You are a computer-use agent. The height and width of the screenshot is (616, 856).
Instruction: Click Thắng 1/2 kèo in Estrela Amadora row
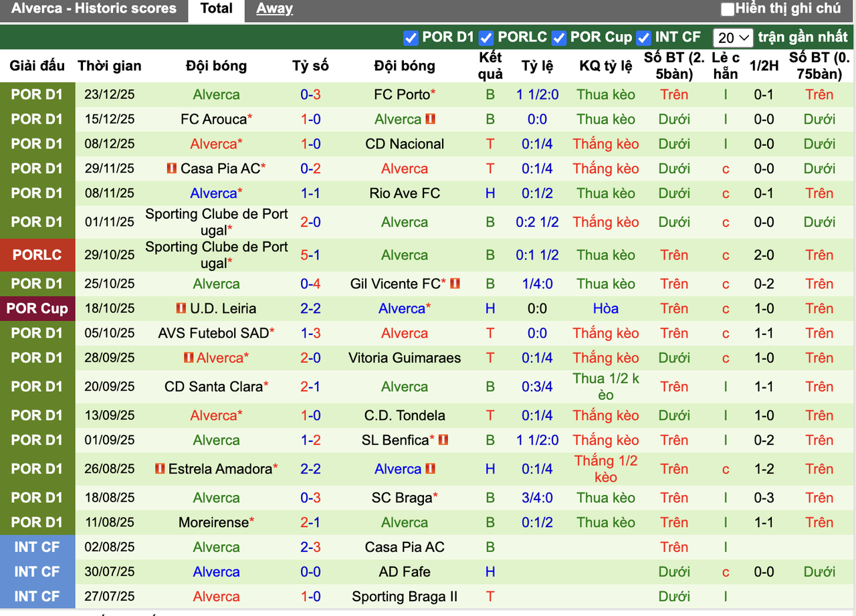[x=606, y=469]
